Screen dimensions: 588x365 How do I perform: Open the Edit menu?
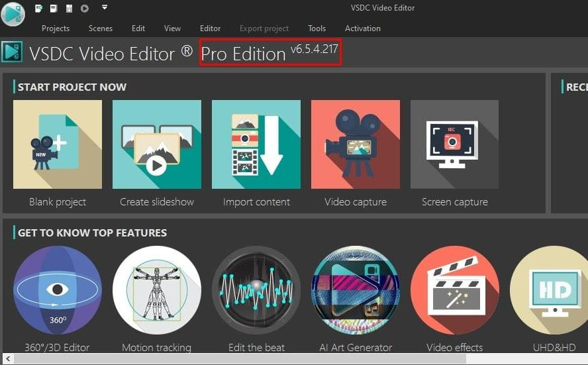pyautogui.click(x=138, y=28)
